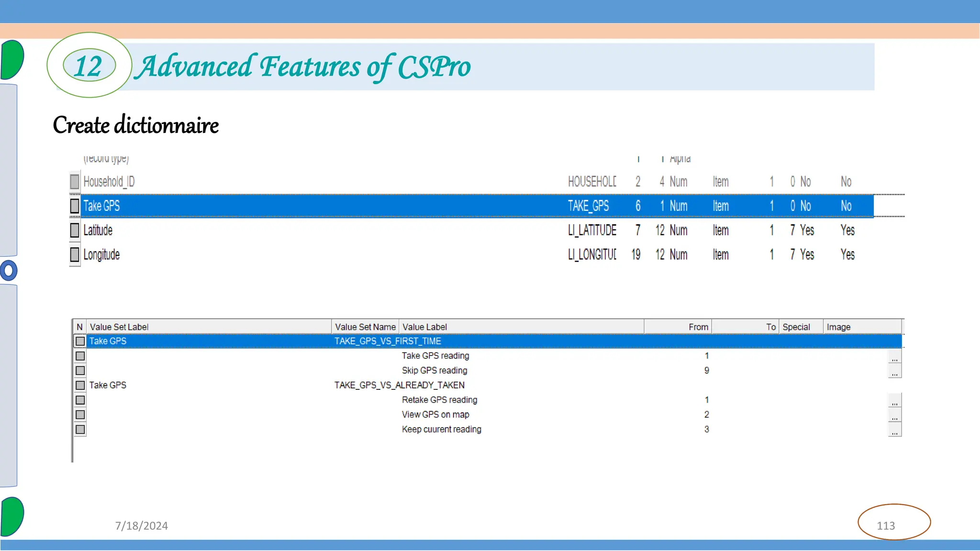The image size is (980, 551).
Task: Click the Image column header
Action: pyautogui.click(x=862, y=327)
